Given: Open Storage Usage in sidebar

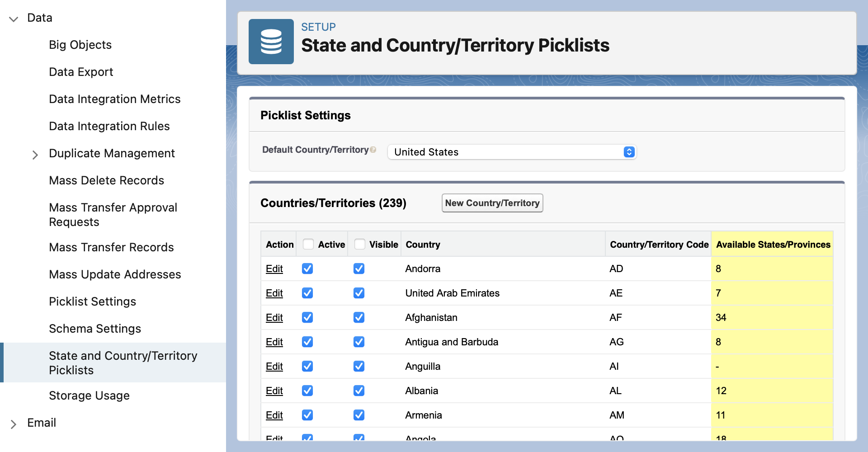Looking at the screenshot, I should click(89, 395).
